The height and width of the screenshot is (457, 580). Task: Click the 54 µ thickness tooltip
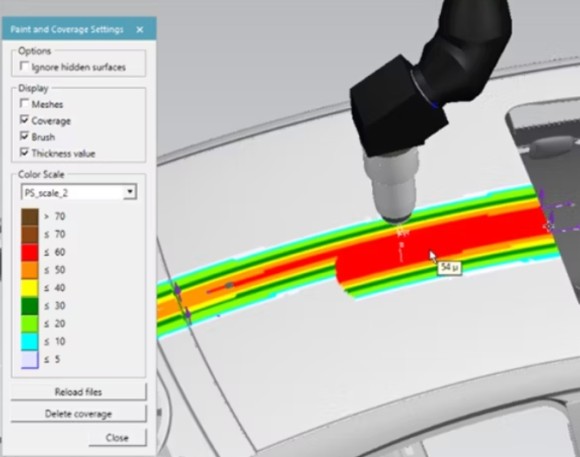pos(449,267)
